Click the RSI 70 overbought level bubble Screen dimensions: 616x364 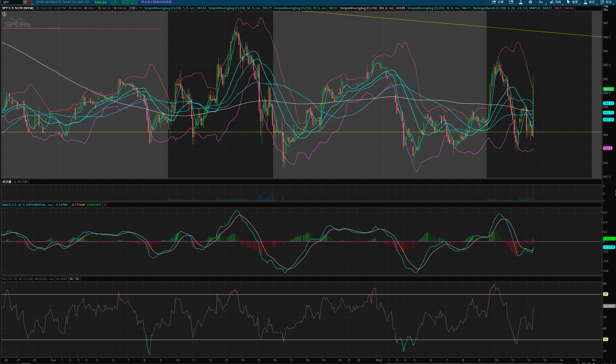tap(606, 294)
